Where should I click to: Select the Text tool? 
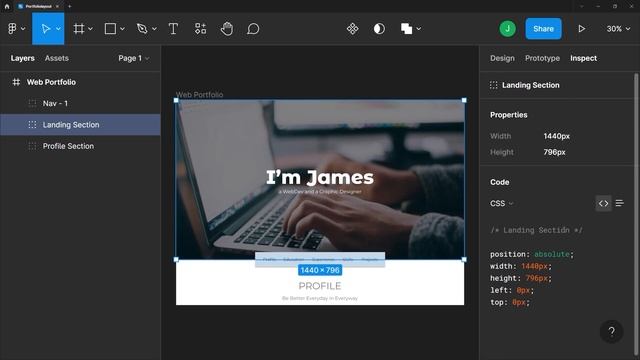pyautogui.click(x=173, y=29)
